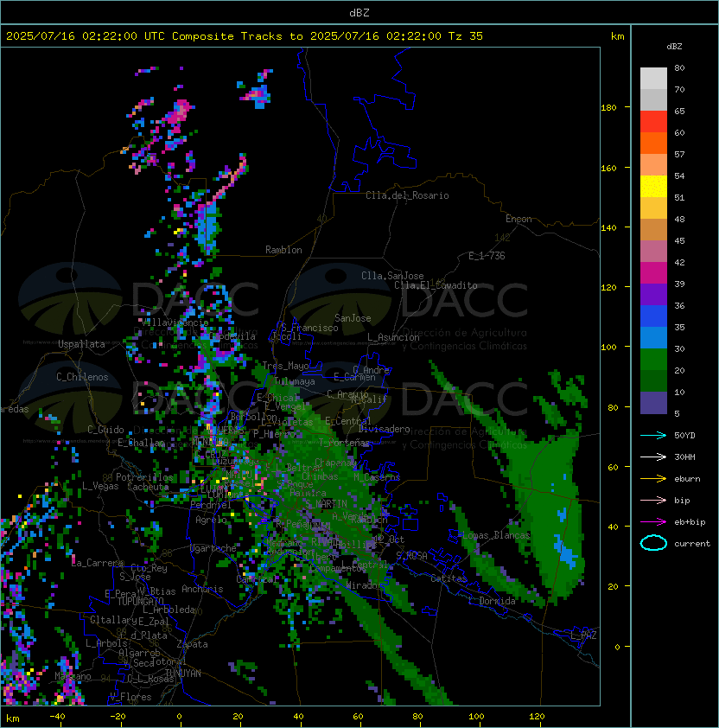Image resolution: width=719 pixels, height=728 pixels.
Task: Select the red 65–60 dBZ color swatch
Action: pos(653,122)
